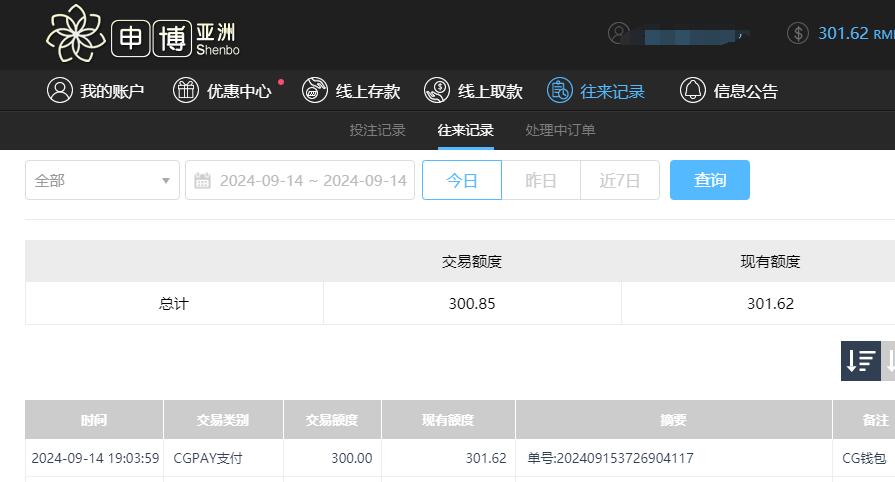The width and height of the screenshot is (895, 482).
Task: Open 我的账户 menu
Action: coord(95,91)
